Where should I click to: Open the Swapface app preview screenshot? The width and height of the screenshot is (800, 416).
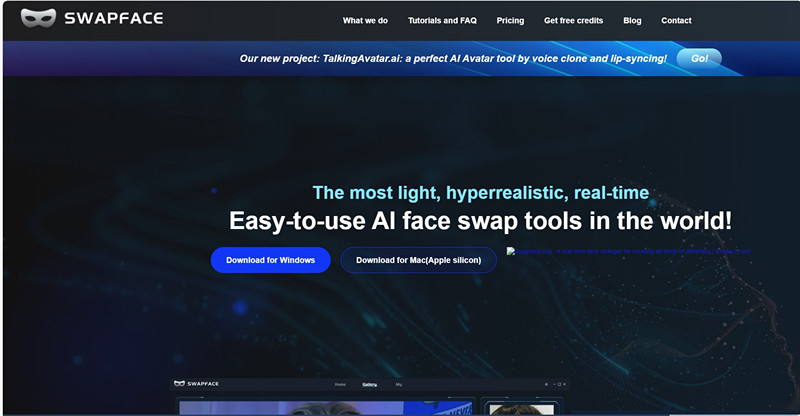click(369, 397)
